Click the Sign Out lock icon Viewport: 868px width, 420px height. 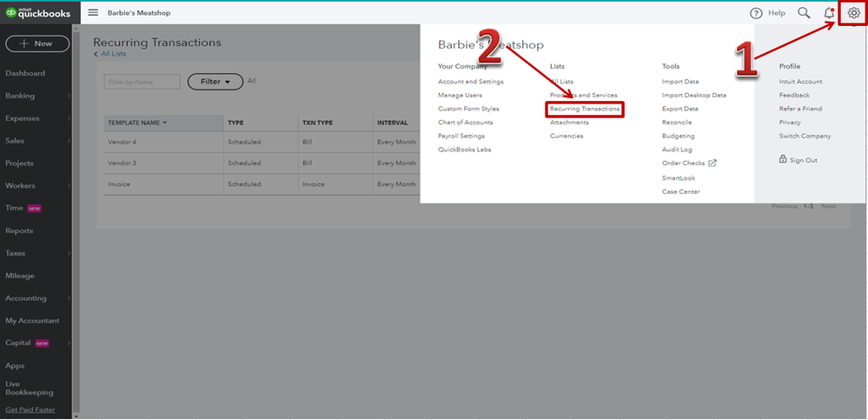coord(783,160)
